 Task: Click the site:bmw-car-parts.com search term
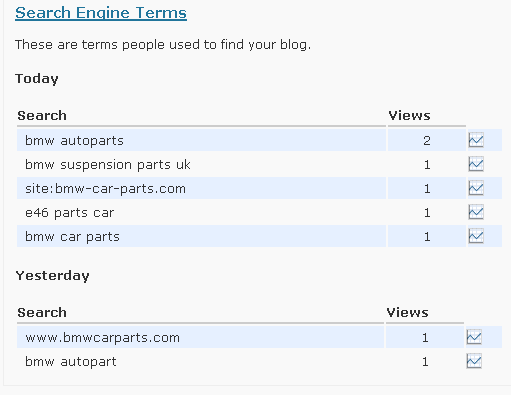pyautogui.click(x=105, y=189)
